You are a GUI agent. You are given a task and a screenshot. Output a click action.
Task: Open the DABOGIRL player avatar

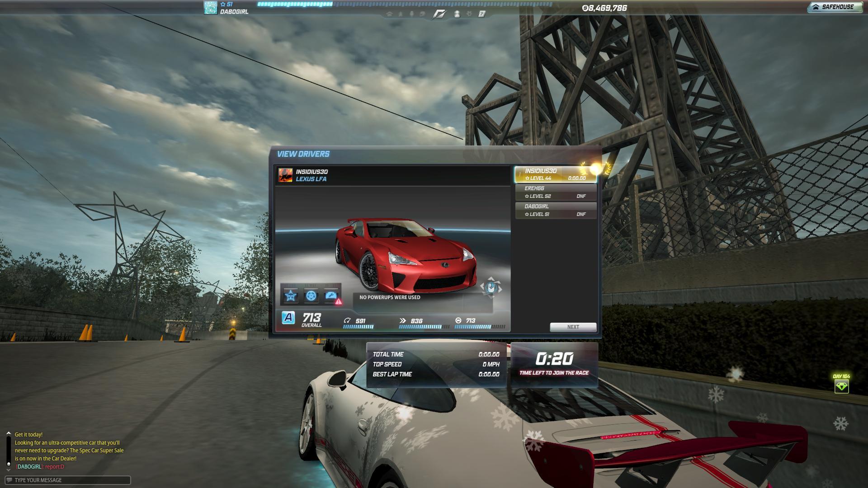tap(211, 8)
